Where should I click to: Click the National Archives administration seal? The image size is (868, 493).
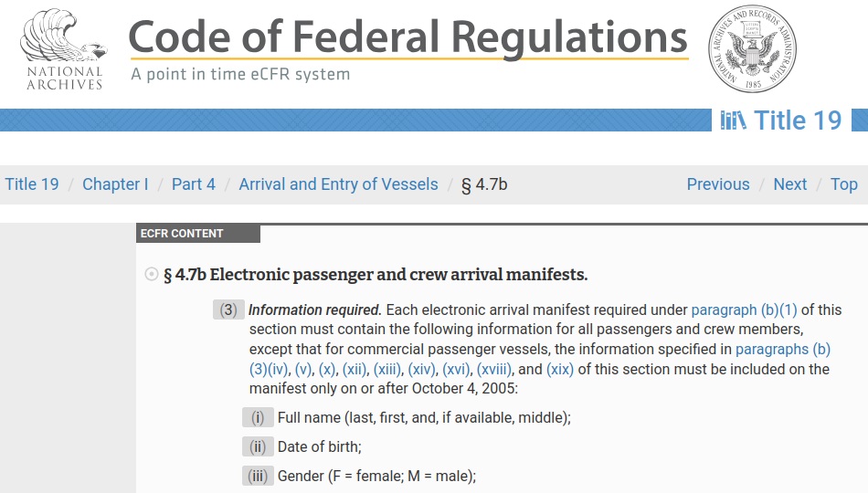point(753,47)
